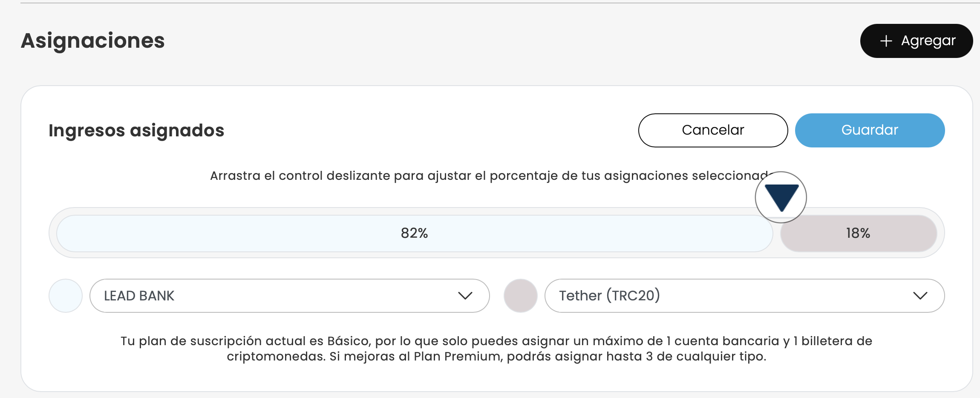Click the gray color circle

(520, 296)
